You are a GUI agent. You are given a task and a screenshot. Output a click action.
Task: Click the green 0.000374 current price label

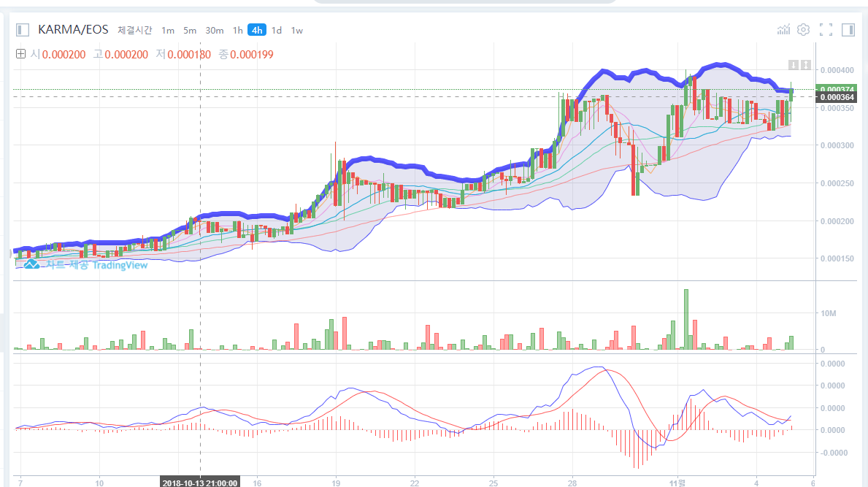837,88
